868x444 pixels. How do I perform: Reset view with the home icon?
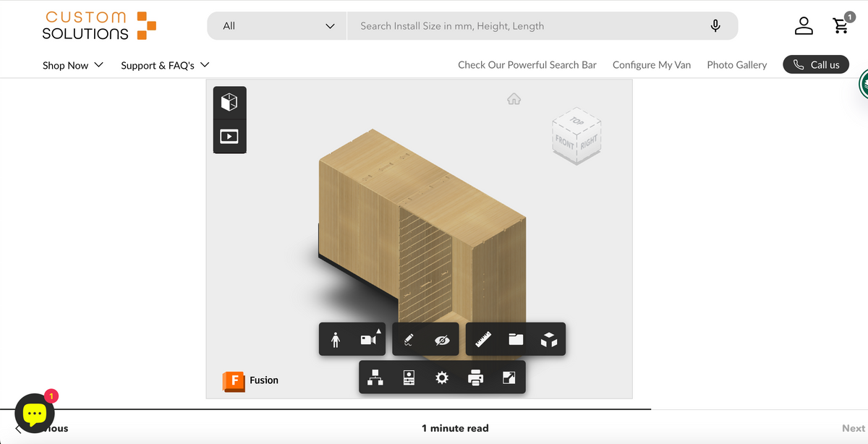click(x=514, y=99)
